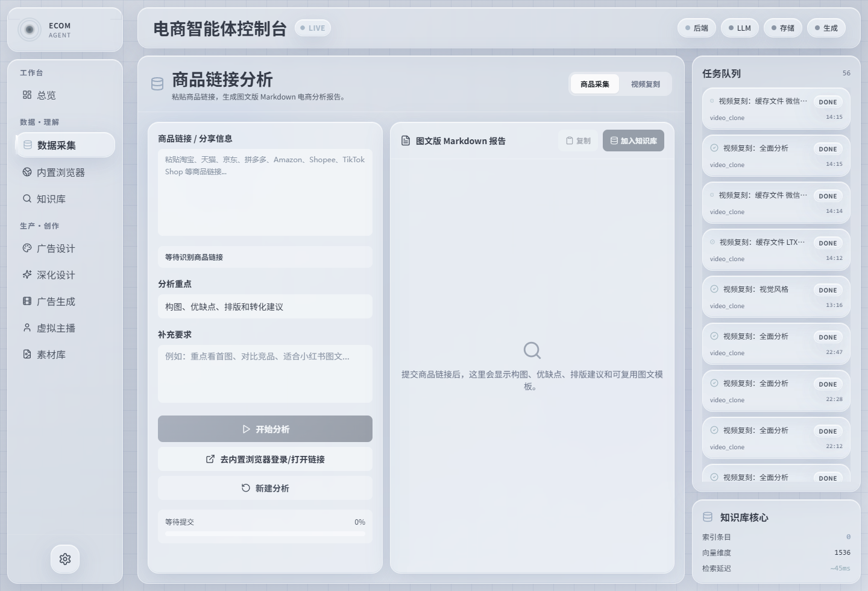Click the 13:16 timestamp

834,305
